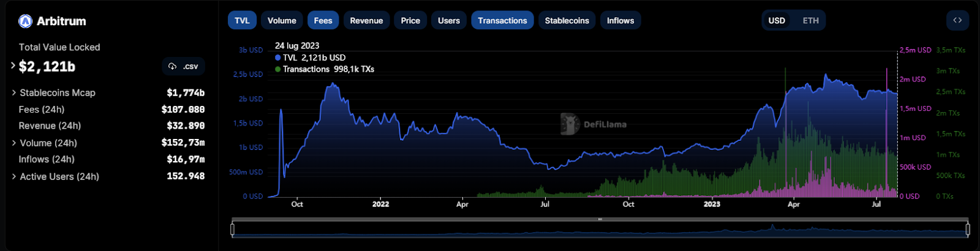The width and height of the screenshot is (980, 251).
Task: Switch denomination to ETH
Action: point(811,20)
